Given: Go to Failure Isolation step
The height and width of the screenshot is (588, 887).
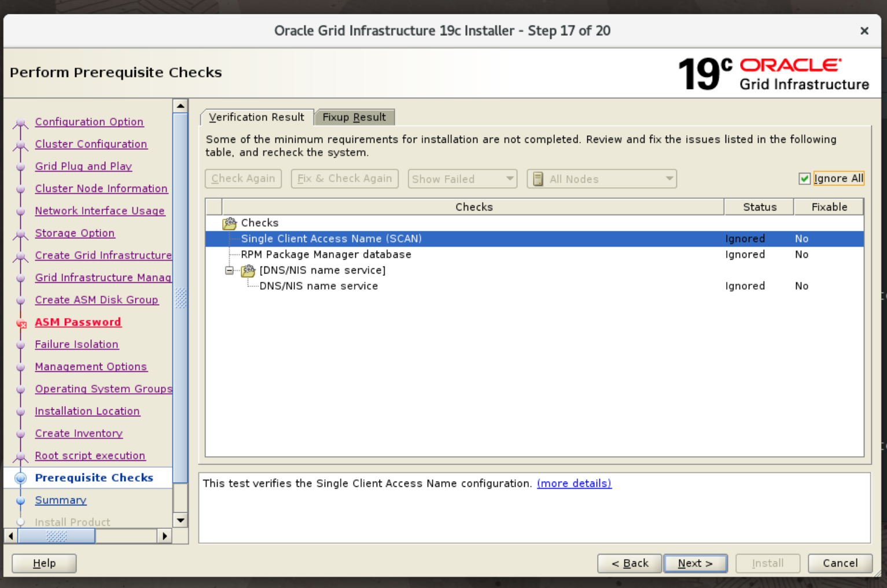Looking at the screenshot, I should (x=76, y=345).
